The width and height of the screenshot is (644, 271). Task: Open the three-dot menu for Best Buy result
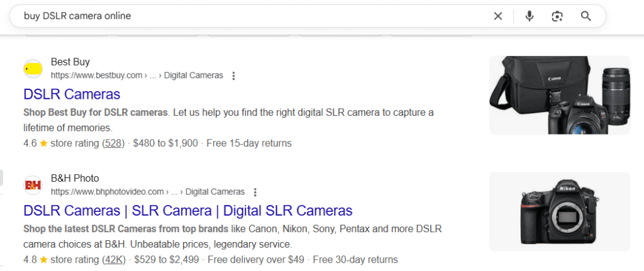(233, 76)
